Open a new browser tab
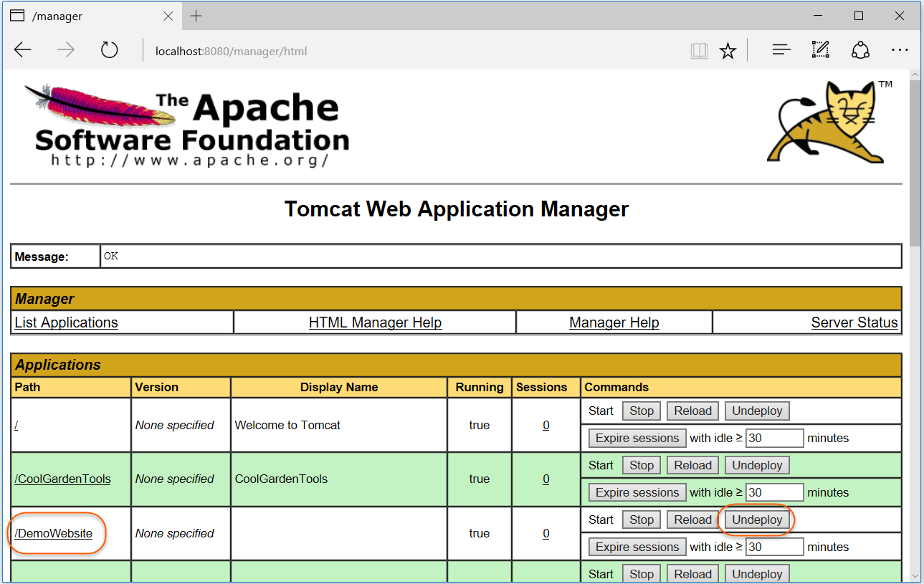924x584 pixels. (196, 15)
